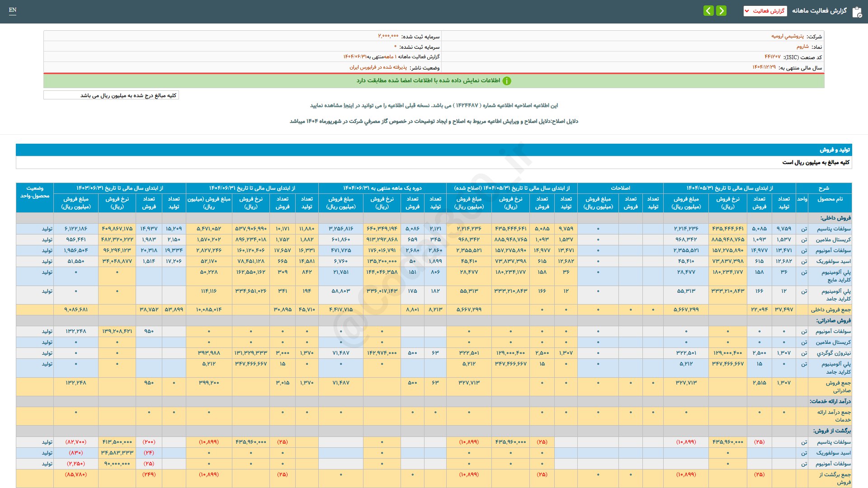Image resolution: width=868 pixels, height=488 pixels.
Task: Click company name پتروشیمی ارومیه
Action: click(x=787, y=36)
